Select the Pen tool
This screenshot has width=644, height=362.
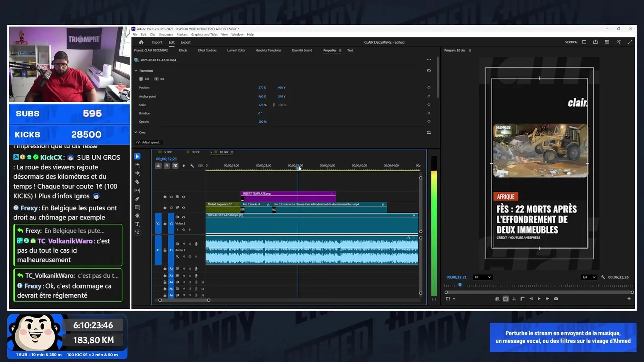click(138, 199)
